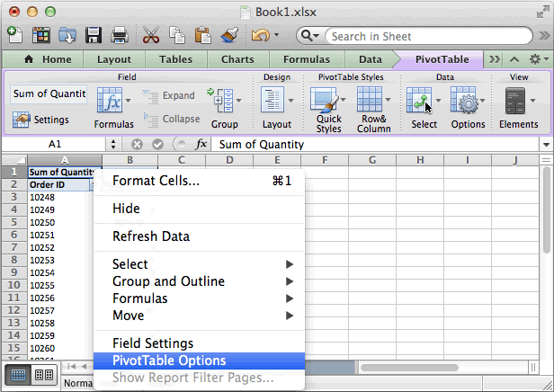Choose Refresh Data from context menu

click(200, 236)
